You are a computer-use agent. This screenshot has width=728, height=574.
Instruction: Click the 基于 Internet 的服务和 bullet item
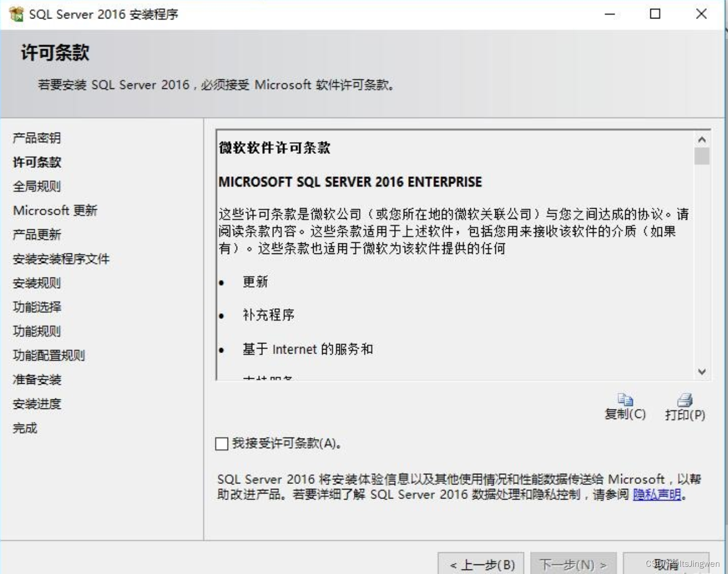(308, 349)
